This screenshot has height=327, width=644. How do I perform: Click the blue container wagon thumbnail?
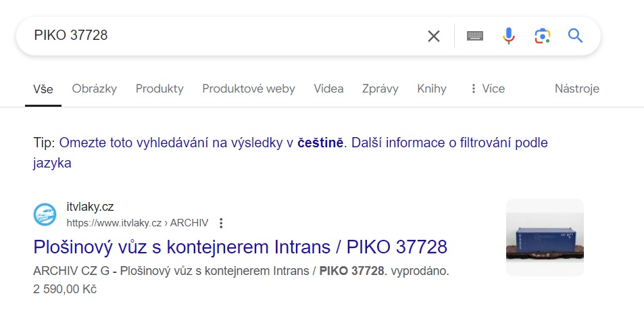[x=545, y=237]
